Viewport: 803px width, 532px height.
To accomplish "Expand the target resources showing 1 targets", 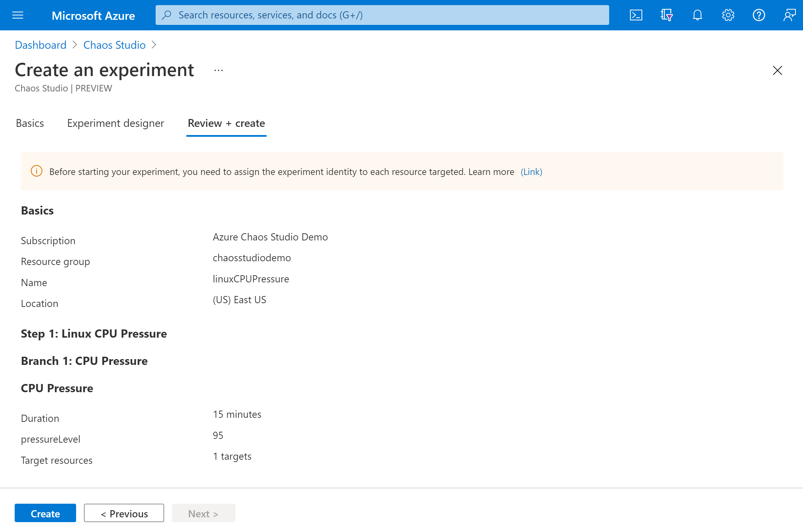I will [x=232, y=456].
